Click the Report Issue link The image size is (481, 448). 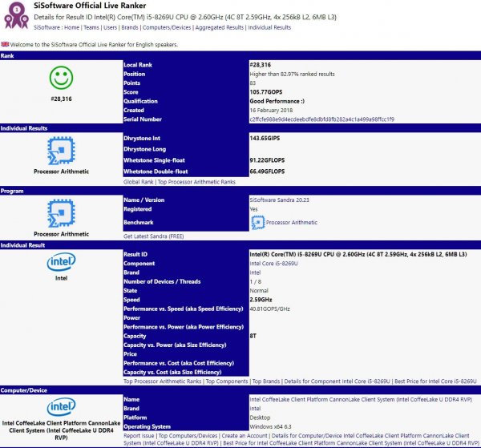pos(140,434)
